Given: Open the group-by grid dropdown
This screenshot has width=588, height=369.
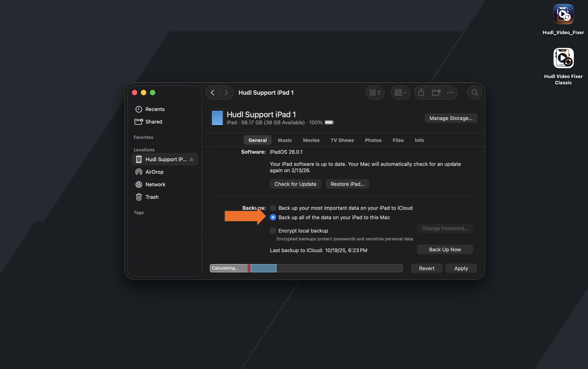Looking at the screenshot, I should pos(400,93).
